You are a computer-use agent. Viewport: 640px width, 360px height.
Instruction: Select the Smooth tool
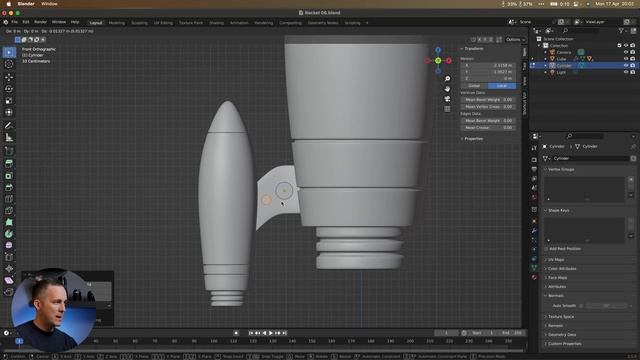[9, 245]
